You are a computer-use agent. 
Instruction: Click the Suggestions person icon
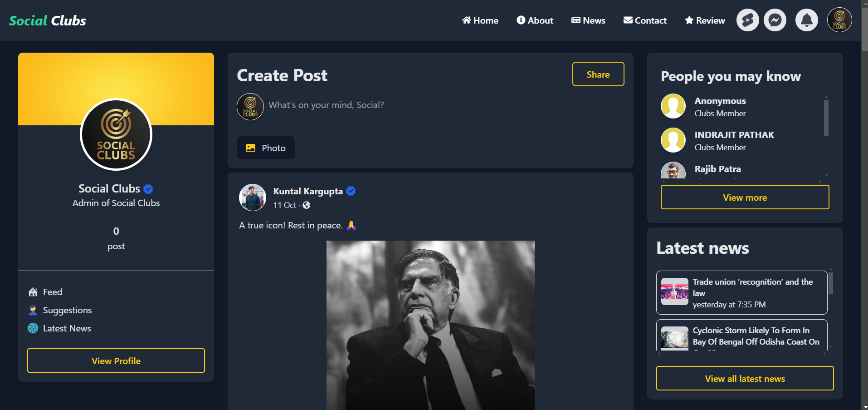pyautogui.click(x=33, y=310)
